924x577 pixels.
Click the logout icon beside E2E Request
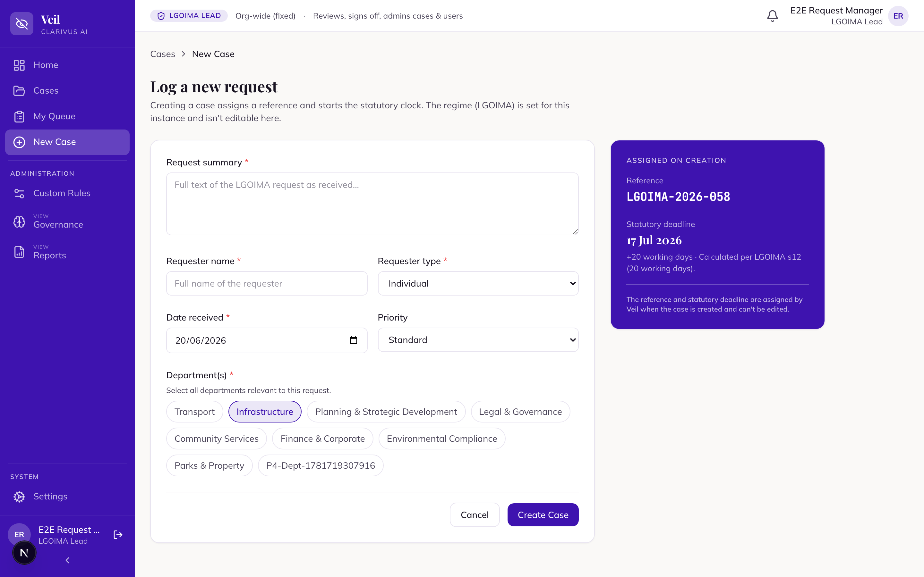(x=118, y=535)
